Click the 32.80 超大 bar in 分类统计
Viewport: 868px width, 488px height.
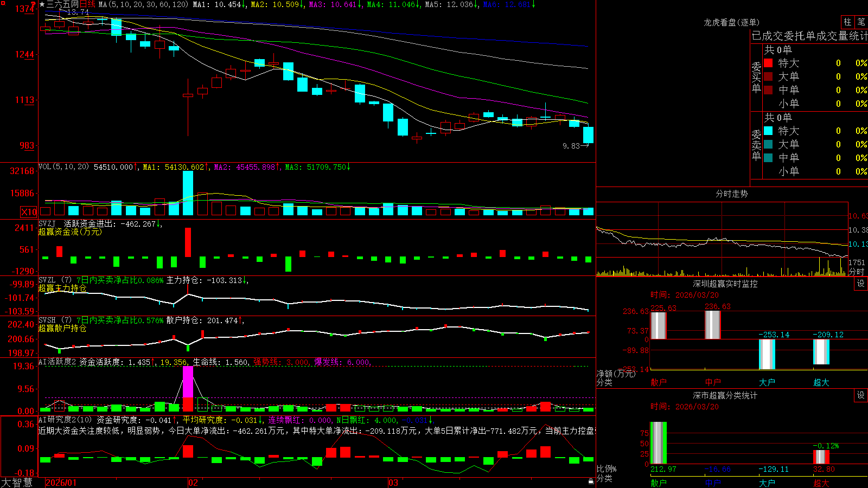pos(821,457)
